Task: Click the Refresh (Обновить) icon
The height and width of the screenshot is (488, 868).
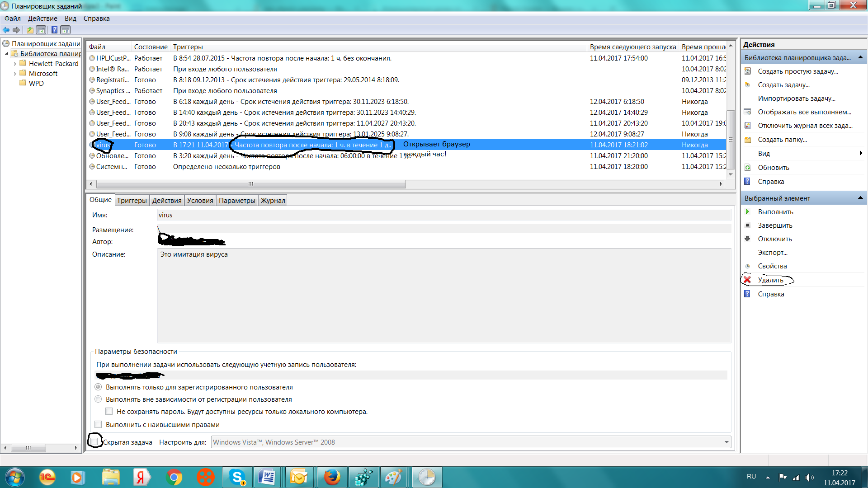Action: point(747,168)
